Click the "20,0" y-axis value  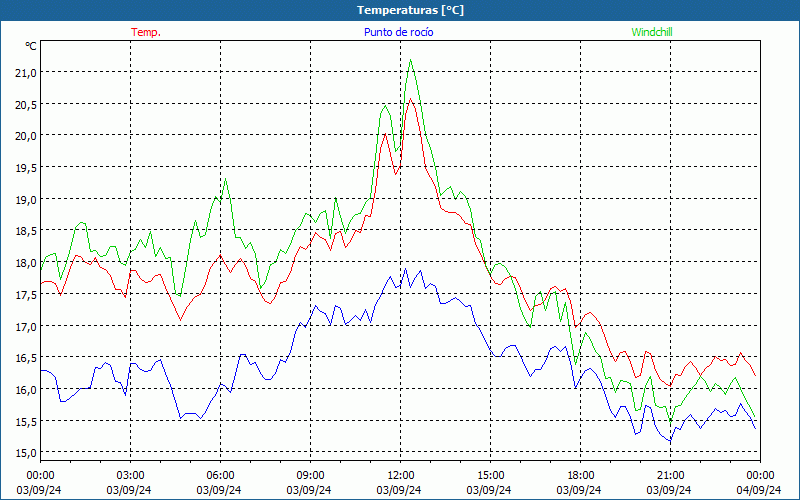click(x=26, y=136)
